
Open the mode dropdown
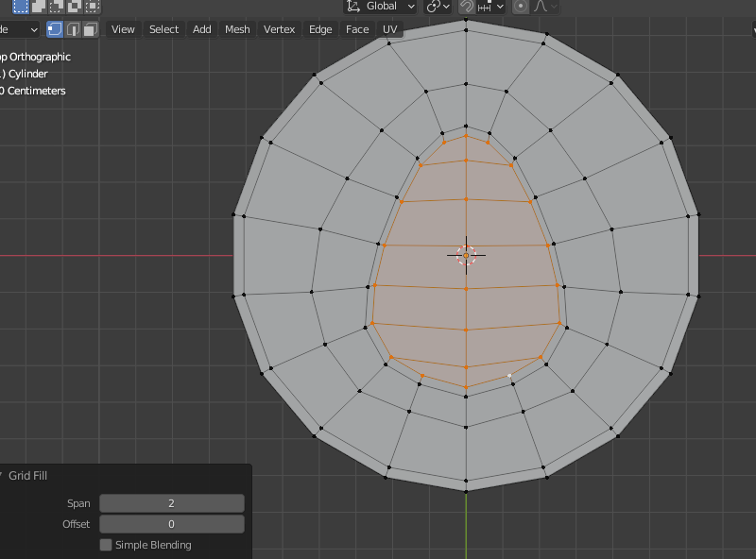(19, 29)
